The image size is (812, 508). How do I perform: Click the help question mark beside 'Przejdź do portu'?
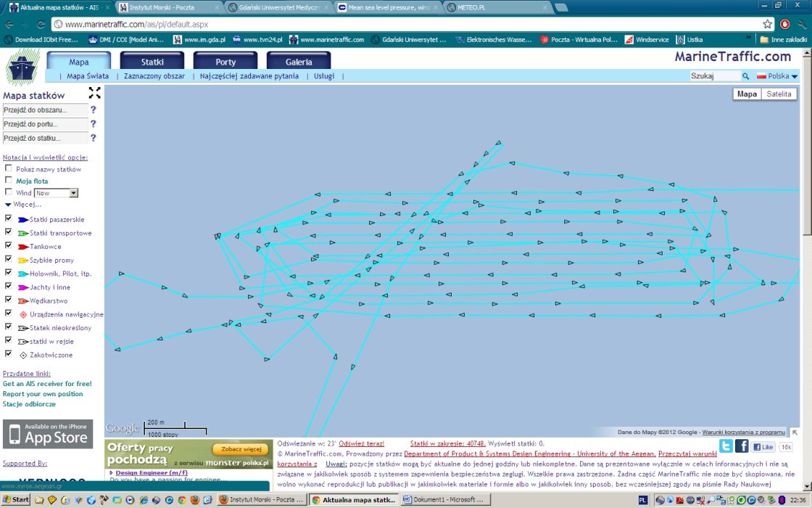[93, 124]
